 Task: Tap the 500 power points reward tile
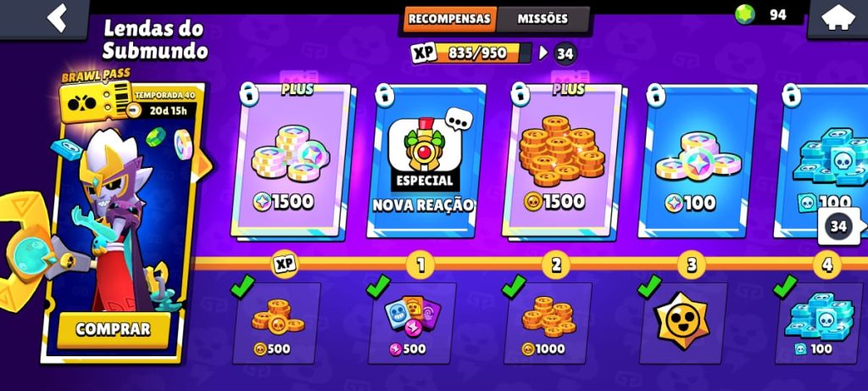(412, 322)
